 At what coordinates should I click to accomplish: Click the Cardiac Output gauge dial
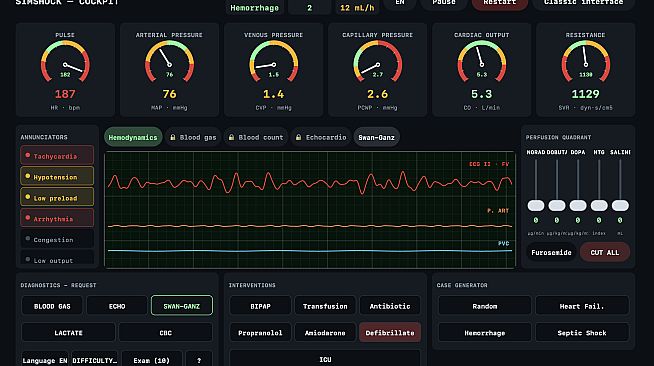(x=482, y=62)
